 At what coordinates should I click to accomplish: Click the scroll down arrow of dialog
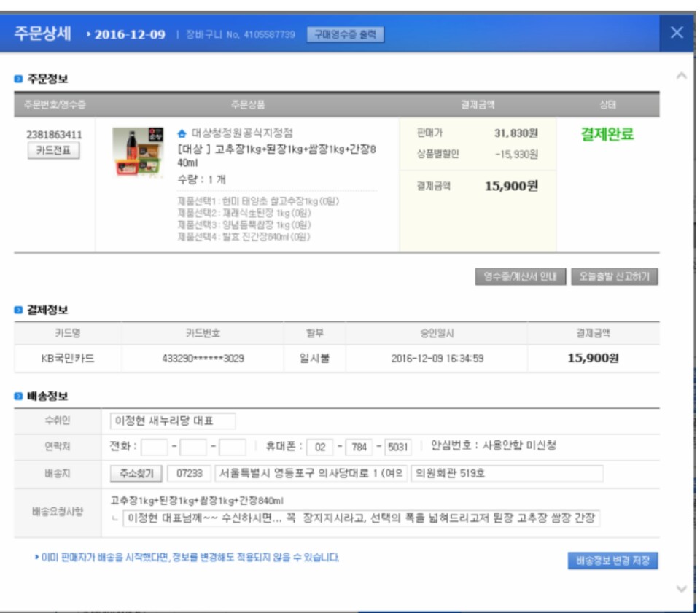point(681,588)
